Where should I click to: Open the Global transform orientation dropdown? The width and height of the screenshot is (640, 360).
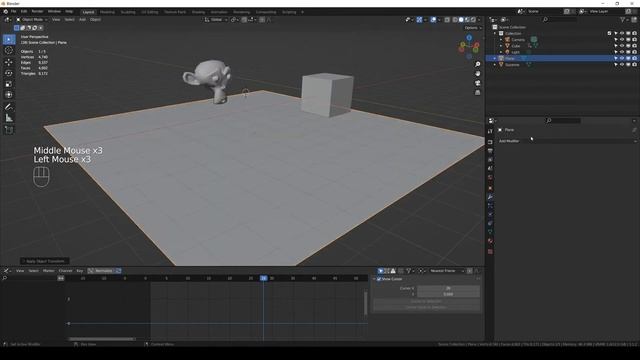(216, 20)
